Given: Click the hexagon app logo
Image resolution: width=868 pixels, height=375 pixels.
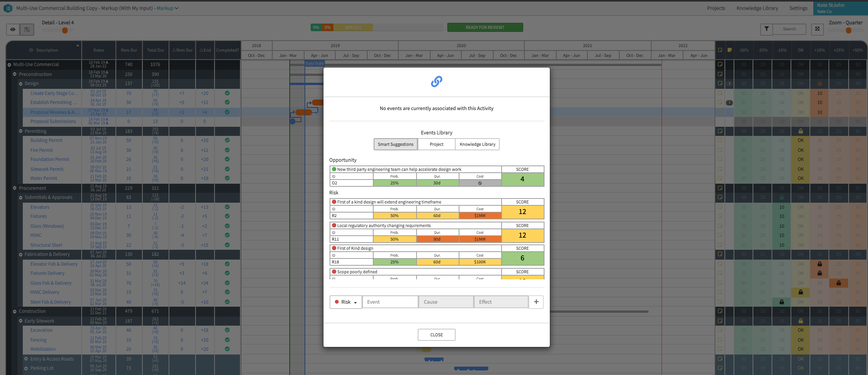Looking at the screenshot, I should coord(8,8).
